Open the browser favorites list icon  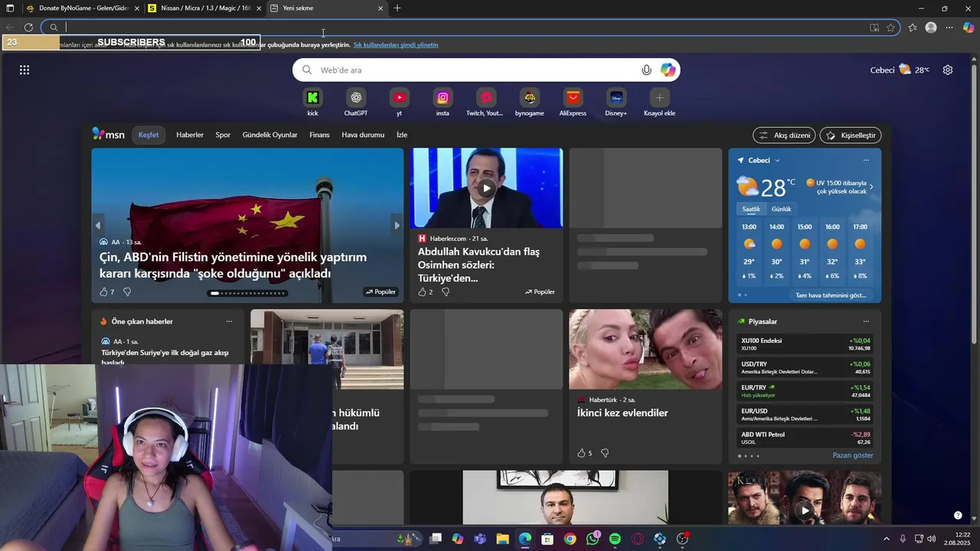(x=913, y=28)
